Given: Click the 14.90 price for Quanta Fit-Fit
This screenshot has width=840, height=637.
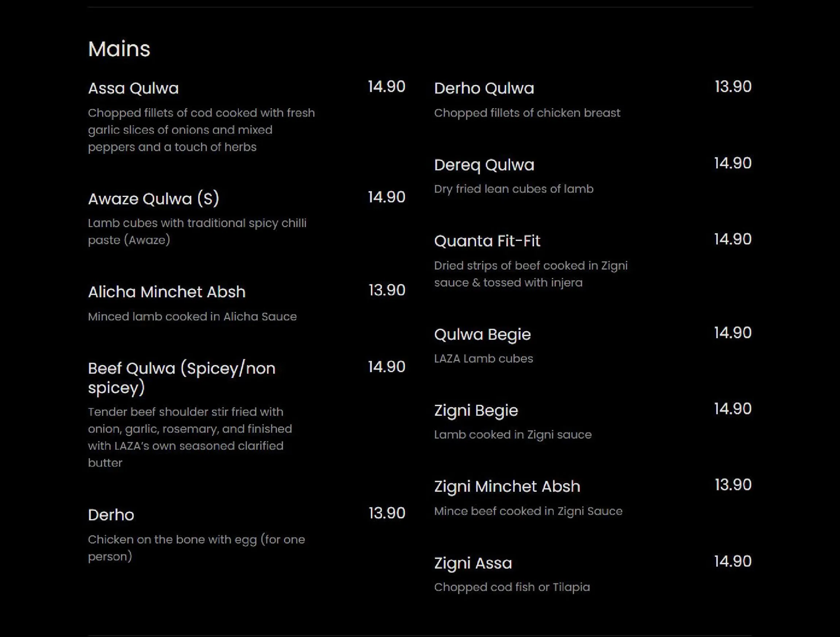Looking at the screenshot, I should (732, 239).
